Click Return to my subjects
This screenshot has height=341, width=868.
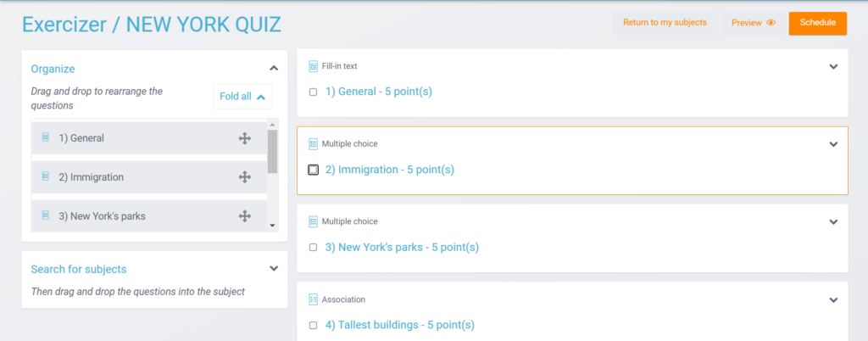[x=665, y=23]
